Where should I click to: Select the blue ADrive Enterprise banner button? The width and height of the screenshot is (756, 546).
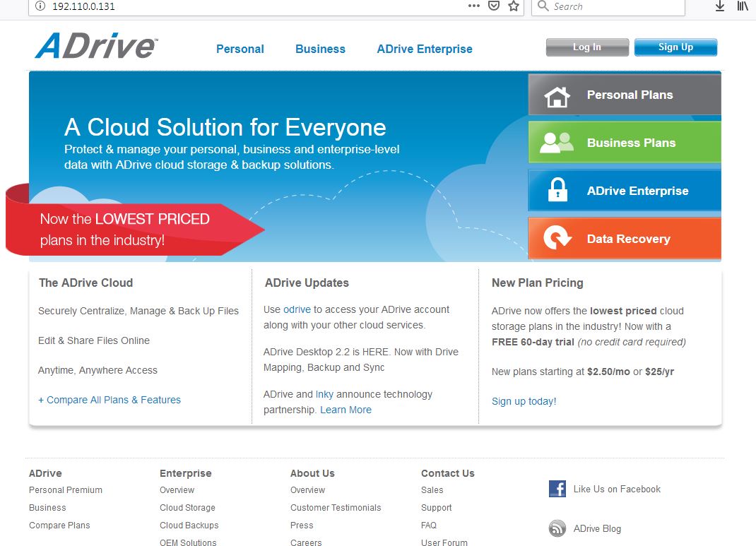pyautogui.click(x=625, y=190)
